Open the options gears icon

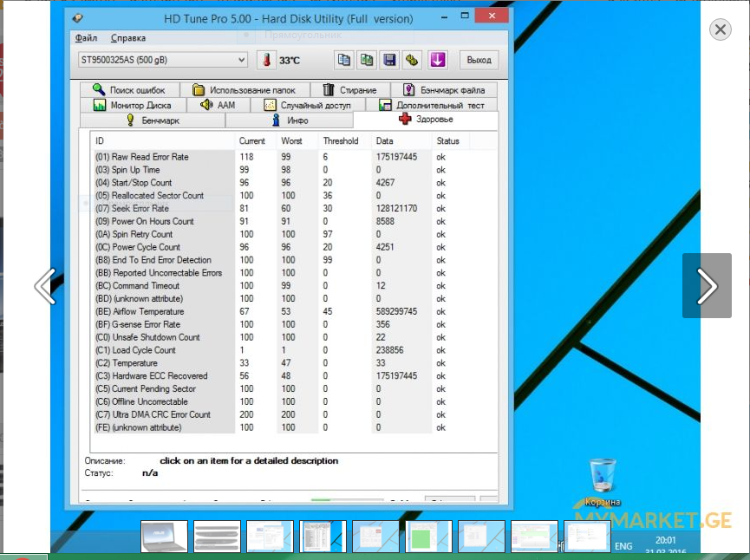click(x=412, y=60)
